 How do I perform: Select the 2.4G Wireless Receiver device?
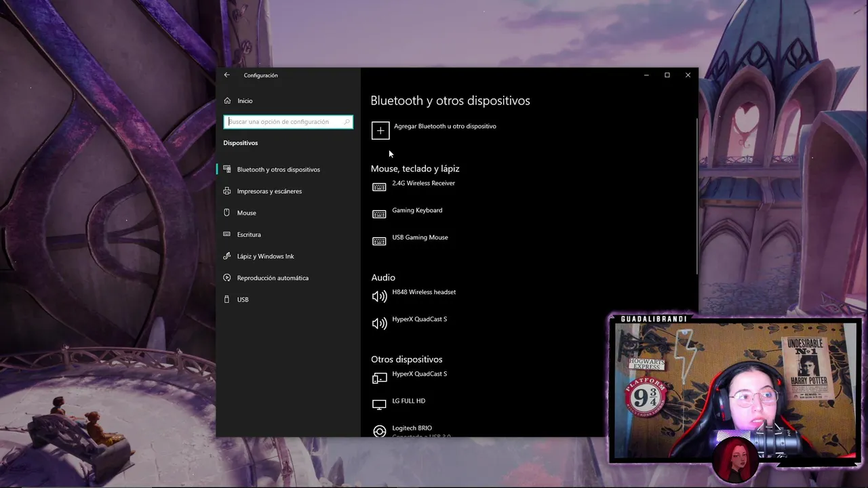click(423, 183)
